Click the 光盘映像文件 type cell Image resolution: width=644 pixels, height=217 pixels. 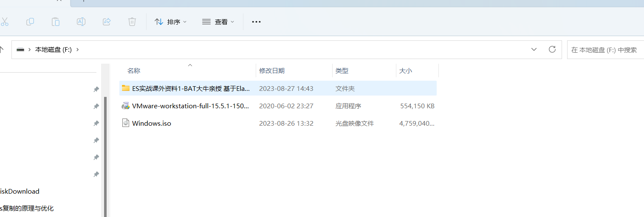[355, 123]
